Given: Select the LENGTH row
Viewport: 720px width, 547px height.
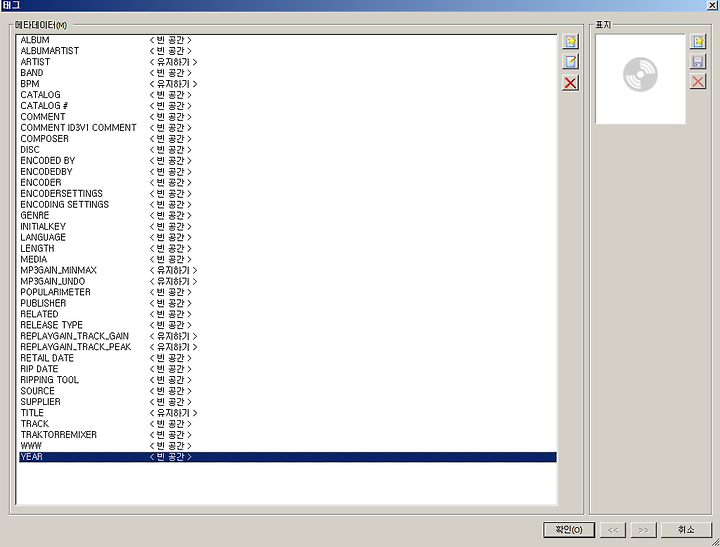Looking at the screenshot, I should coord(288,248).
